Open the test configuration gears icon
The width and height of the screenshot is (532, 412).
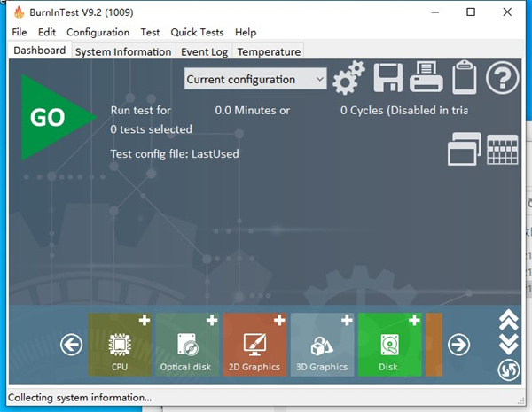pos(348,79)
